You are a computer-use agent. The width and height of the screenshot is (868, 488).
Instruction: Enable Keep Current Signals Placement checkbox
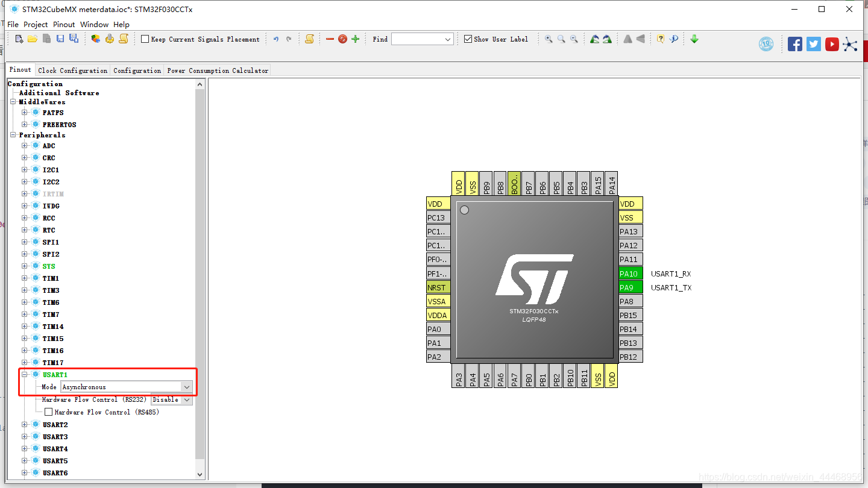tap(145, 39)
